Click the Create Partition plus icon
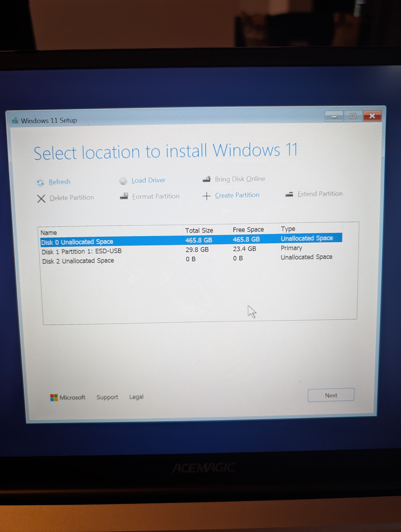The width and height of the screenshot is (401, 532). click(207, 196)
